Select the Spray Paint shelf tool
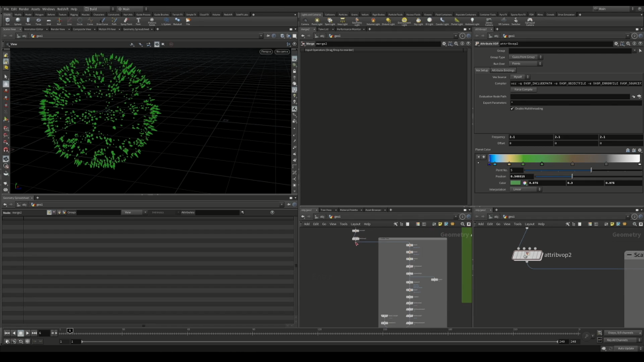Screen dimensions: 644x362 (126, 21)
